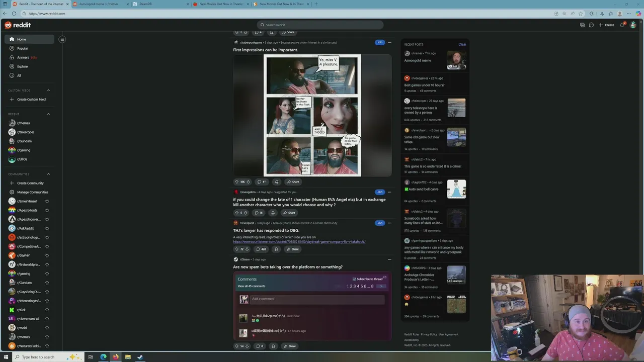This screenshot has height=362, width=644.
Task: Favorite r/Apexrollouts with its star
Action: pos(47,210)
